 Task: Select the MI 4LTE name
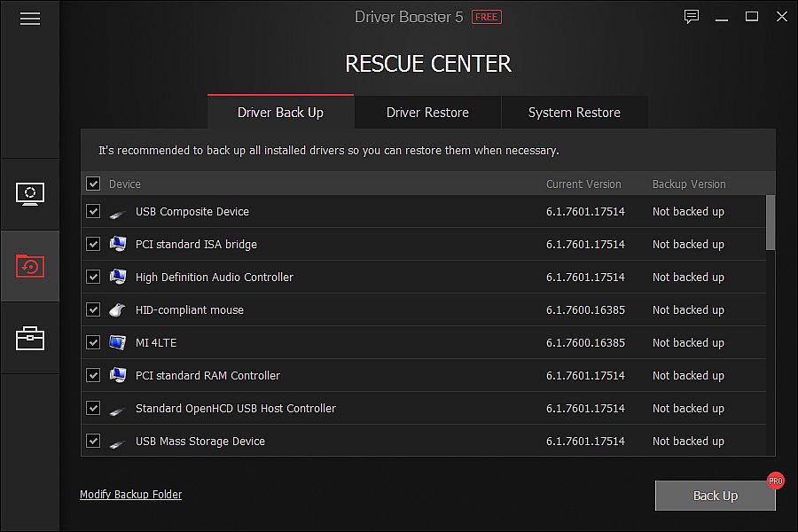(156, 342)
